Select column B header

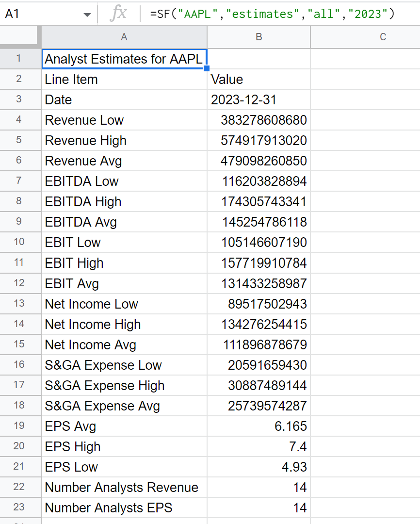click(x=258, y=37)
